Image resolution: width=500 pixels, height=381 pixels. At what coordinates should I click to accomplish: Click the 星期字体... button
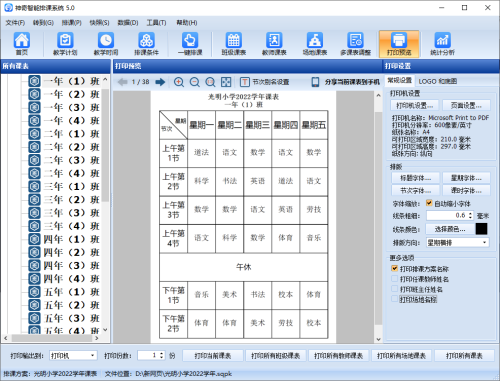click(466, 178)
